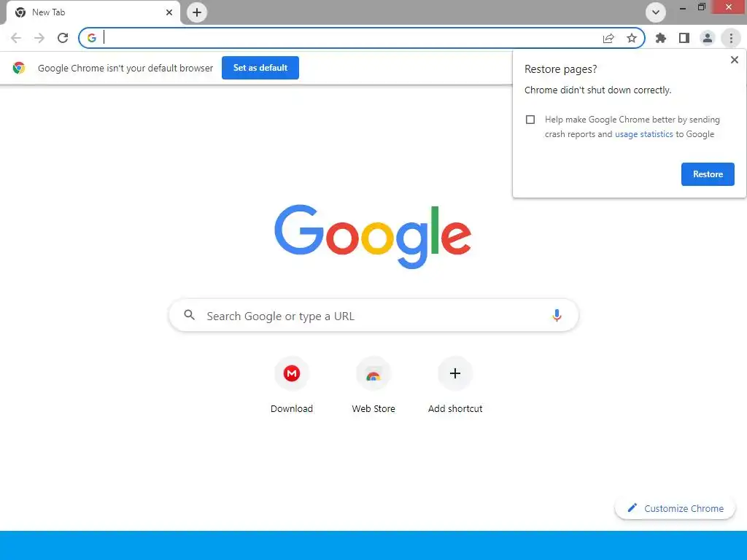Click Customize Chrome button
The height and width of the screenshot is (560, 747).
(675, 508)
